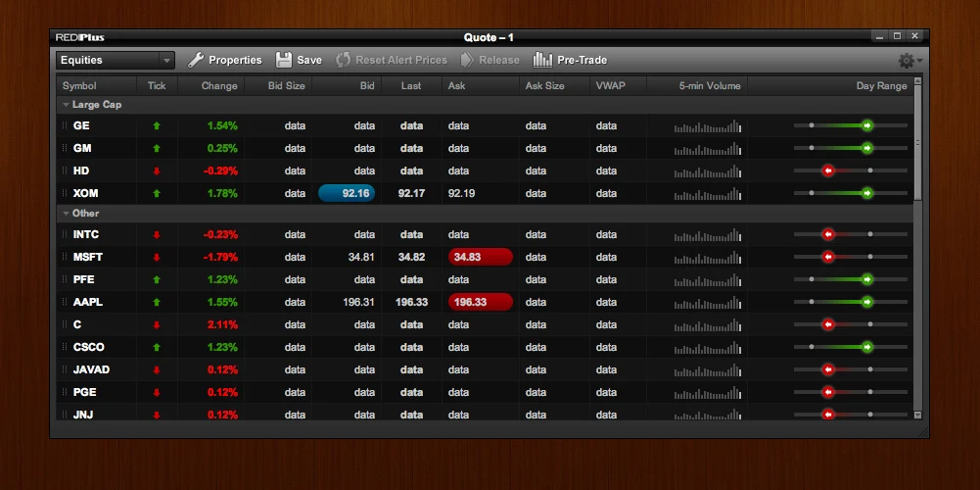
Task: Click the INTC row drag handle
Action: [x=65, y=234]
